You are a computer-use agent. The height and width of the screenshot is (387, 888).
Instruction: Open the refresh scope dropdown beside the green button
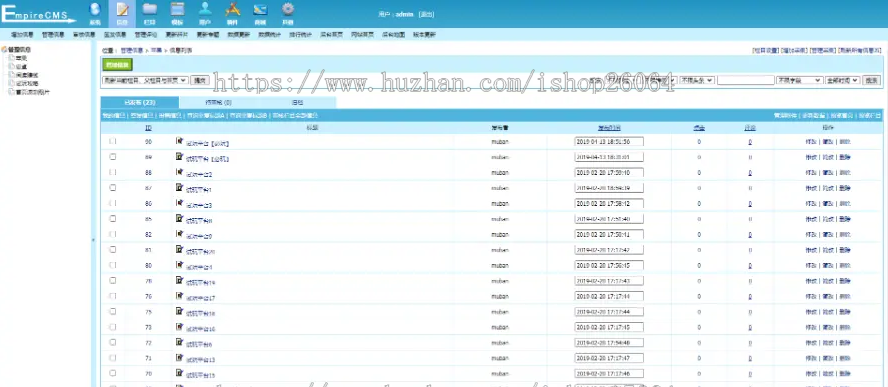pyautogui.click(x=145, y=80)
